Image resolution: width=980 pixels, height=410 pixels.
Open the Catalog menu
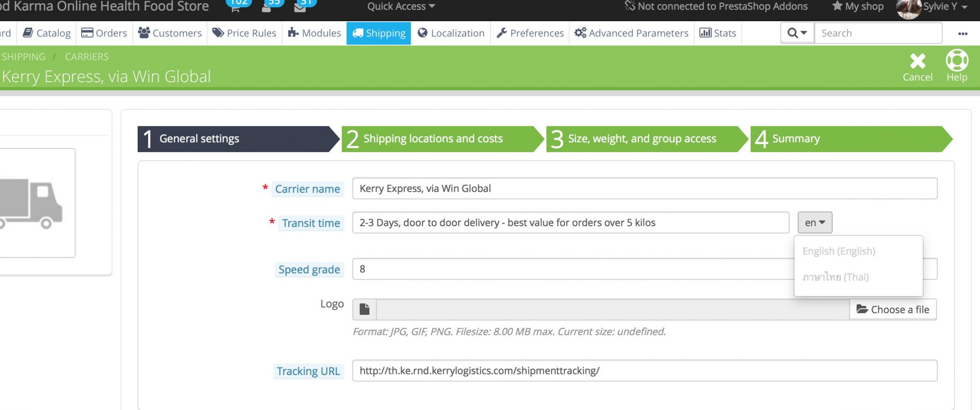click(x=47, y=33)
